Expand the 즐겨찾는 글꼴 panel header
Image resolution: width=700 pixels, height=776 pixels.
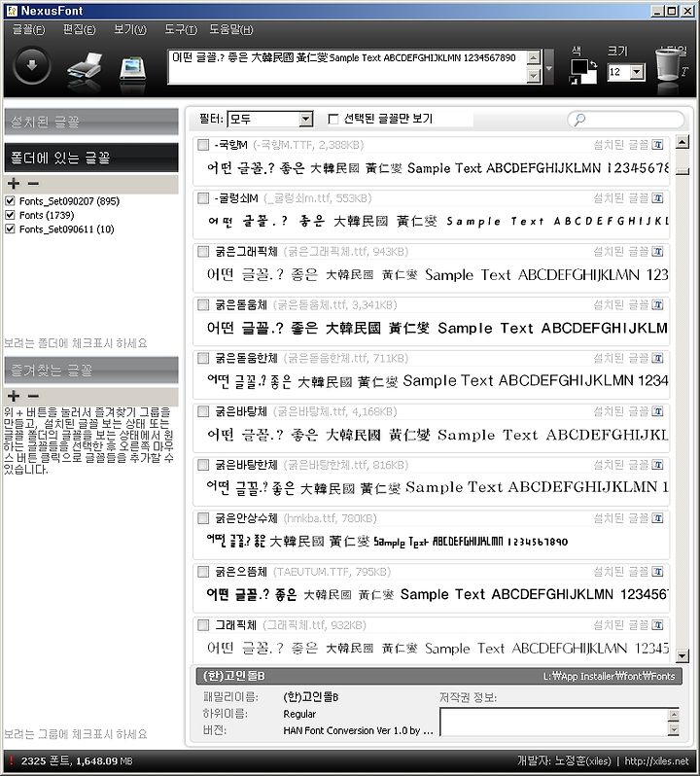(91, 370)
